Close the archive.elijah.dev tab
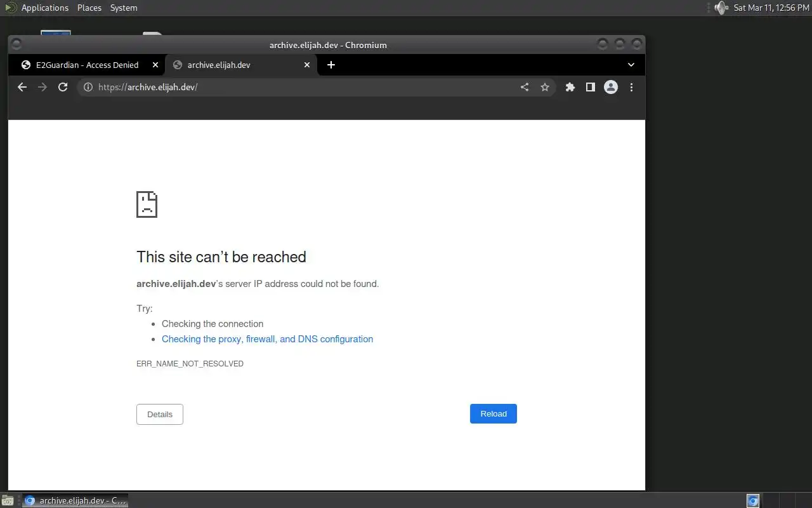Image resolution: width=812 pixels, height=508 pixels. coord(307,65)
